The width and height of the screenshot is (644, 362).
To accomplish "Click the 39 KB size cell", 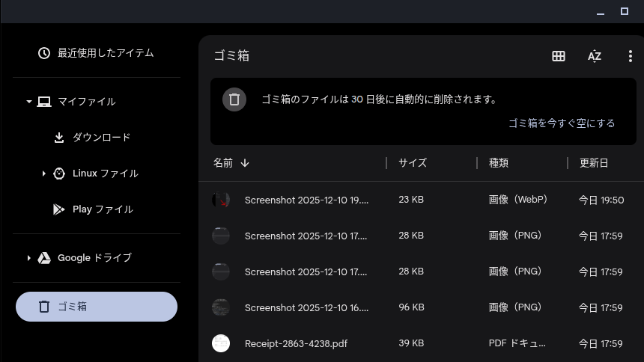I will (411, 343).
